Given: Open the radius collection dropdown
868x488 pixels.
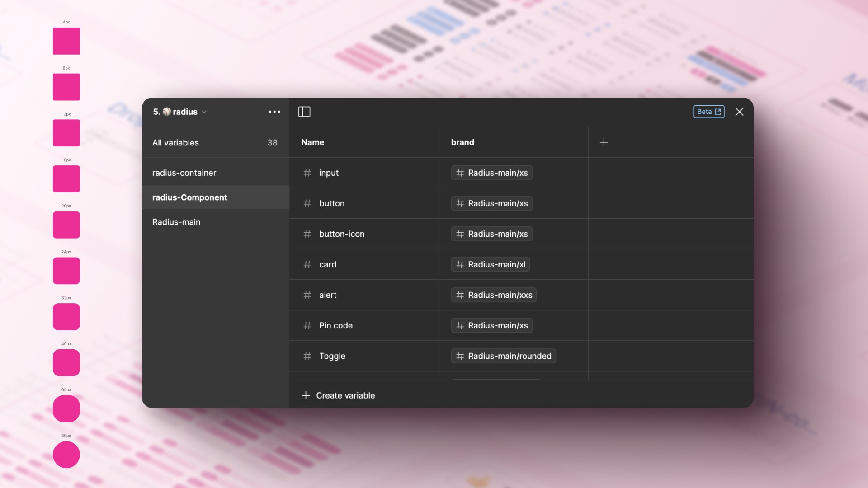Looking at the screenshot, I should point(180,112).
